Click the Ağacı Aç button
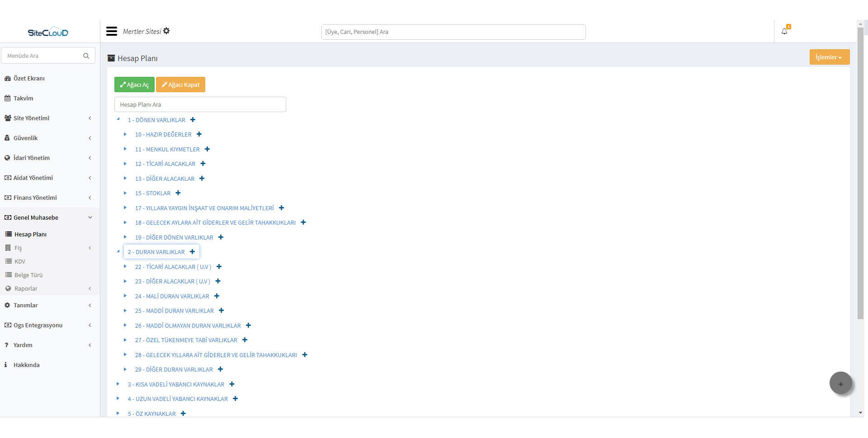 134,85
